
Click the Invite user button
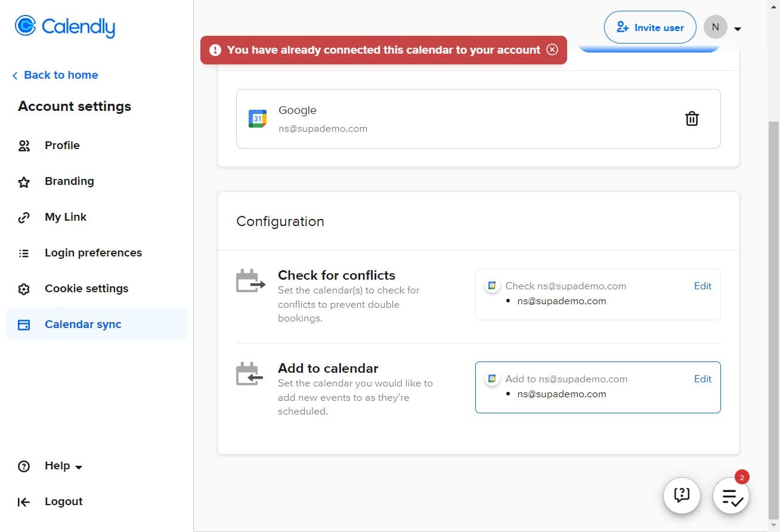pos(649,27)
